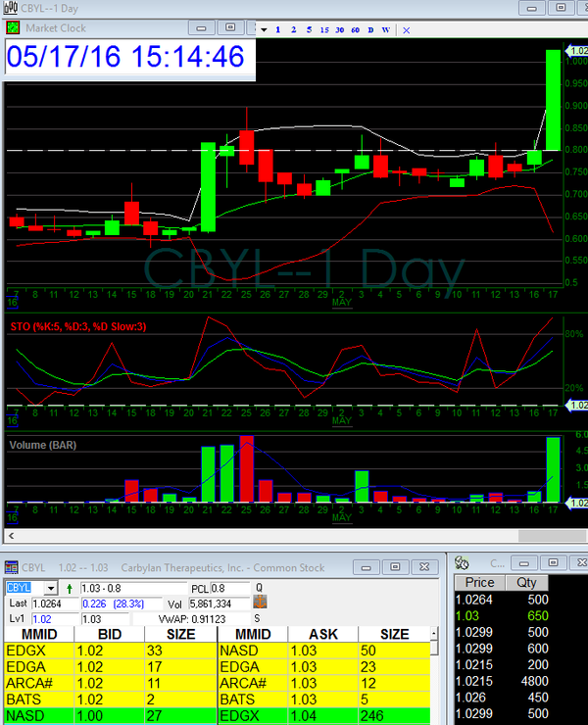
Task: Close the CBYL Level 2 window
Action: click(424, 567)
